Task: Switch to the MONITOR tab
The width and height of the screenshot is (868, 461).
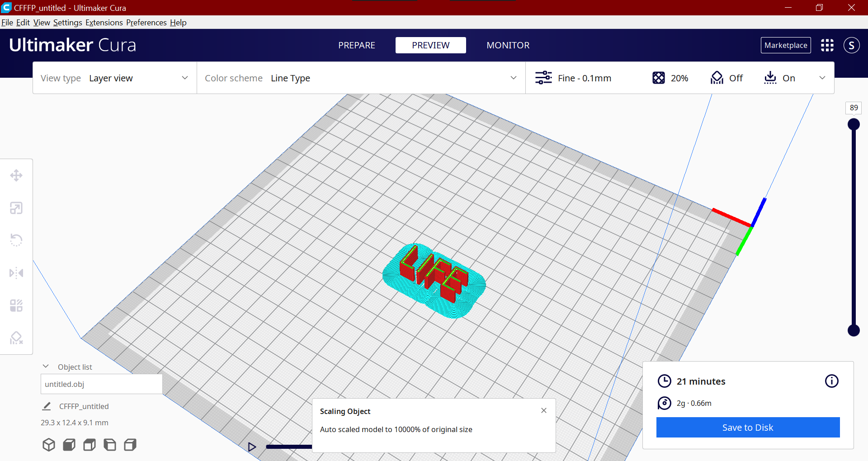Action: coord(508,45)
